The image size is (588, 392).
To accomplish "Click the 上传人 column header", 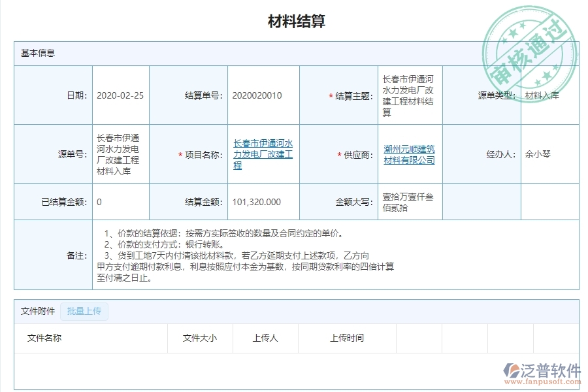I will point(264,338).
